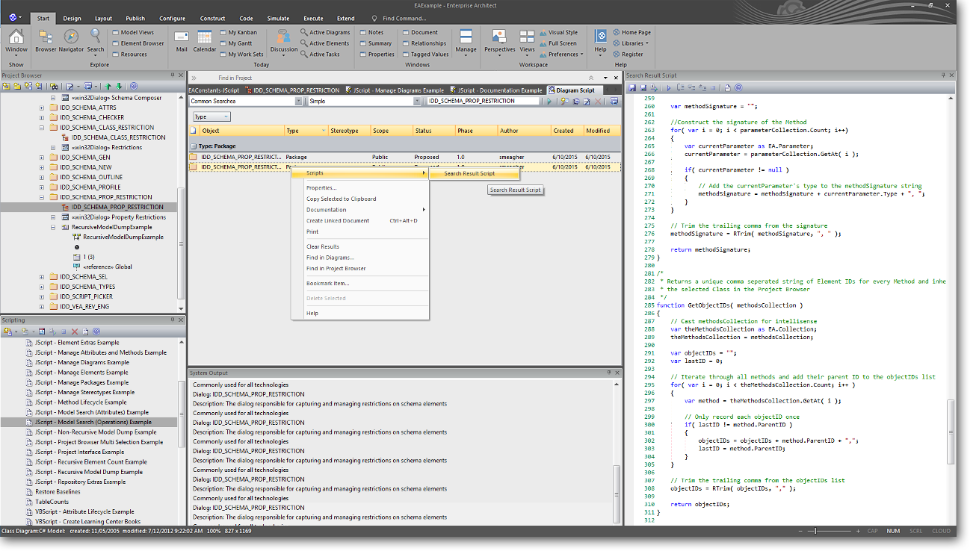Move item up with green up arrow
The width and height of the screenshot is (979, 560).
click(108, 87)
